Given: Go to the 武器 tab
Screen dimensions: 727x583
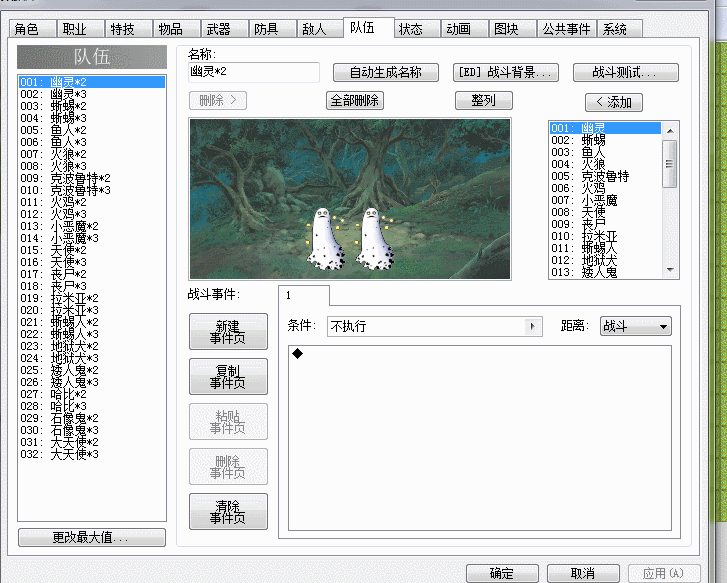Looking at the screenshot, I should 225,29.
